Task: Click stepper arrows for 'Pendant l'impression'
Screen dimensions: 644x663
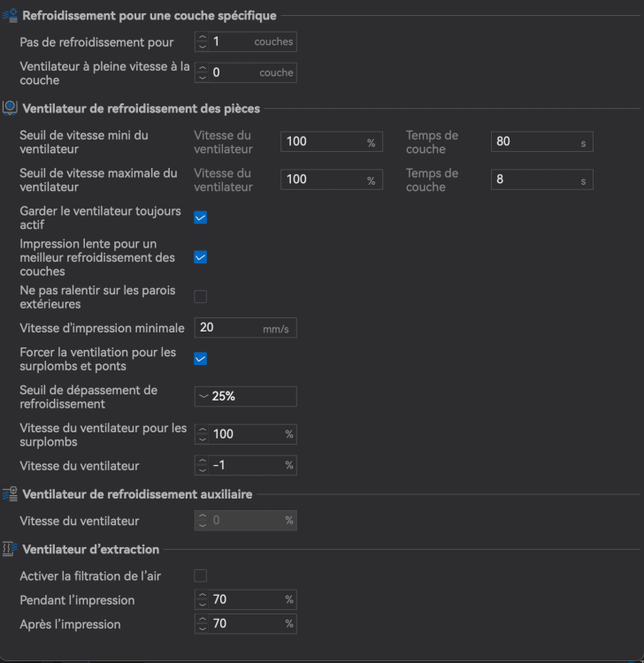Action: click(203, 600)
